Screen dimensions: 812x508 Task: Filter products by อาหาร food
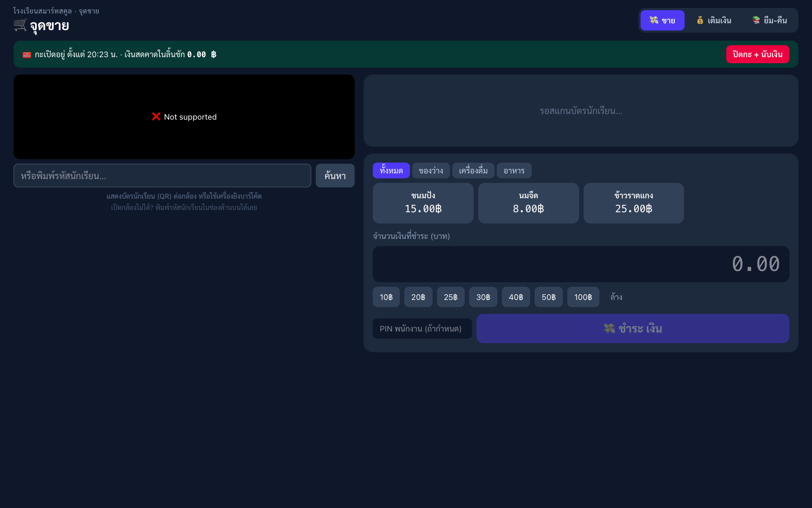point(514,170)
